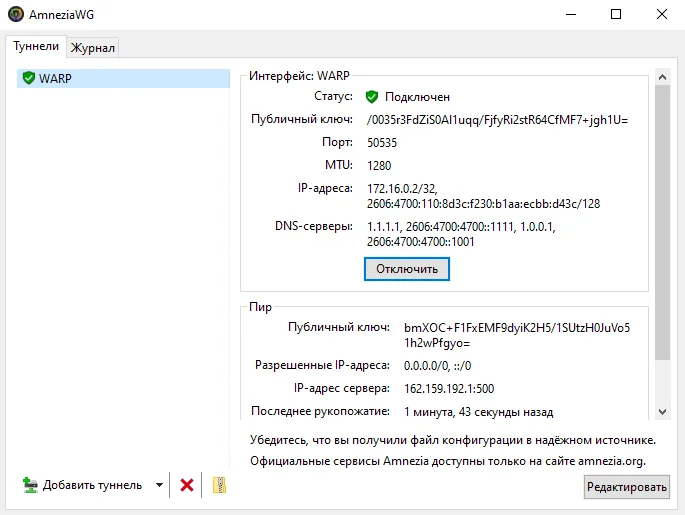Switch to the Туннели tab
This screenshot has width=685, height=515.
(36, 46)
